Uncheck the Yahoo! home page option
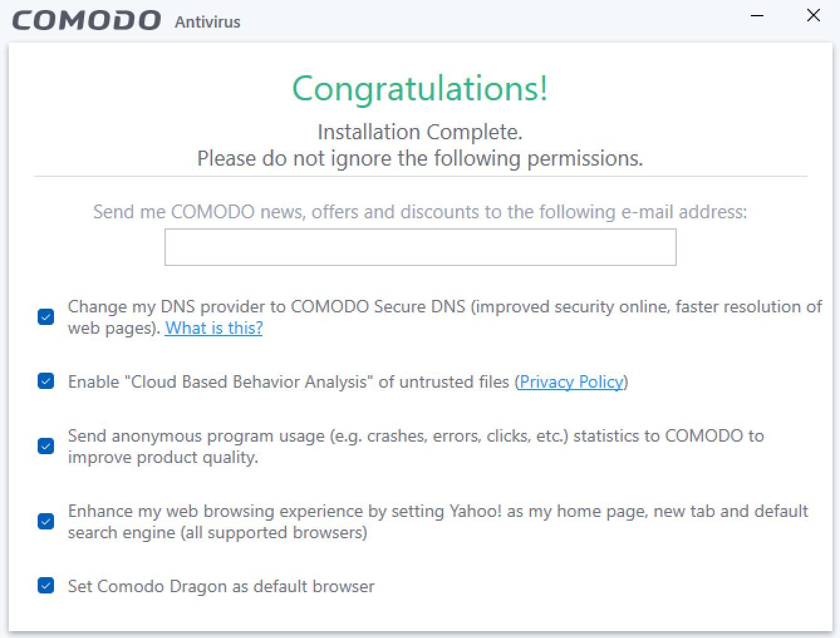This screenshot has width=840, height=638. 45,521
